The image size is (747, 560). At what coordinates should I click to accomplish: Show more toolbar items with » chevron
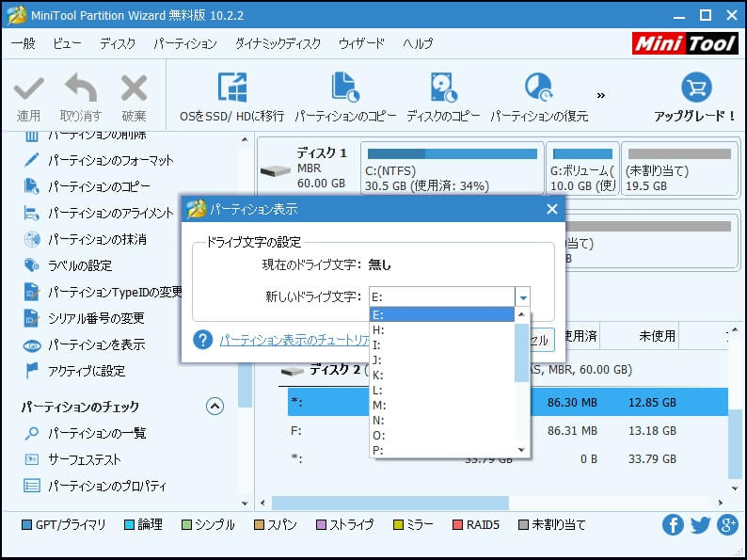pyautogui.click(x=601, y=96)
